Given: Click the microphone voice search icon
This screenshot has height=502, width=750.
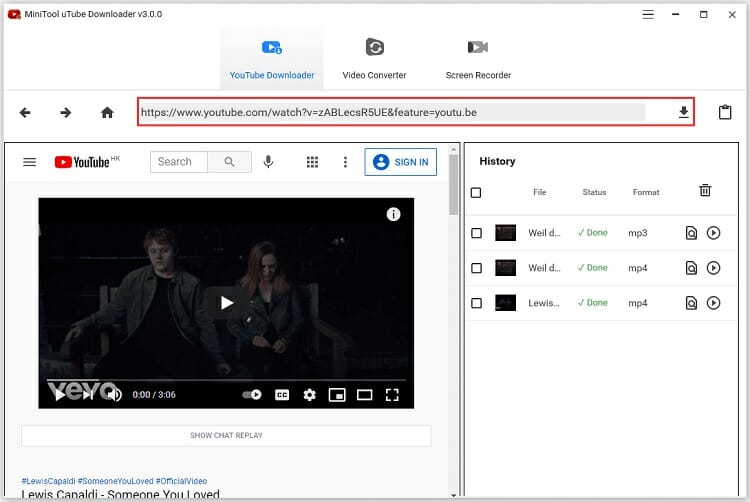Looking at the screenshot, I should [x=268, y=162].
